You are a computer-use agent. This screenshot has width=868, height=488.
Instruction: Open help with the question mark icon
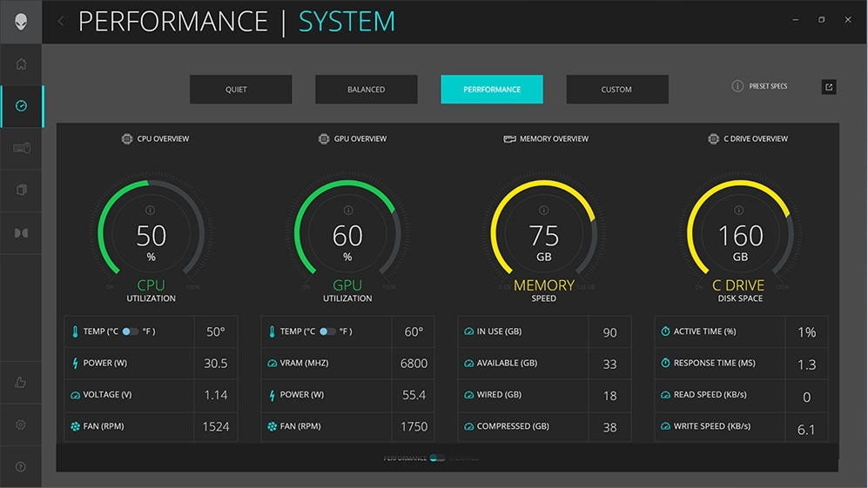point(21,467)
